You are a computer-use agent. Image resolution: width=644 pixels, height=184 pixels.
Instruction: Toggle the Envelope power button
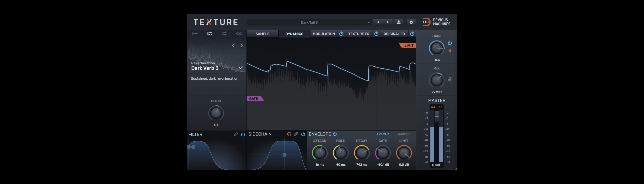click(x=334, y=134)
